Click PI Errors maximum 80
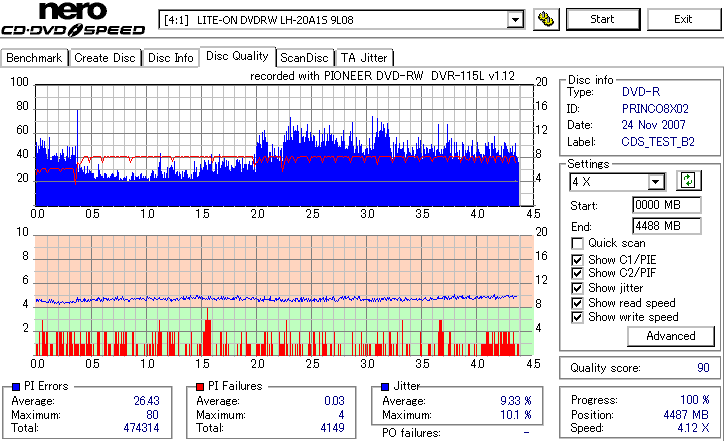This screenshot has width=724, height=441. pos(152,415)
